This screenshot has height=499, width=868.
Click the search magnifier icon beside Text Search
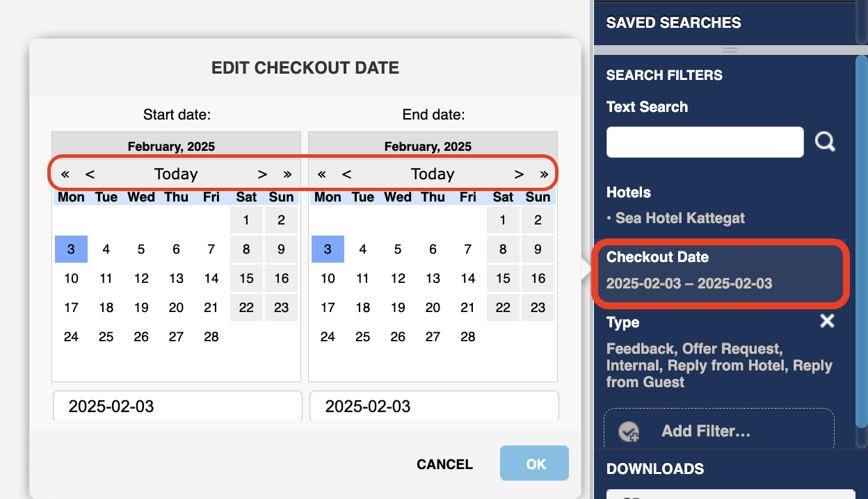[825, 142]
